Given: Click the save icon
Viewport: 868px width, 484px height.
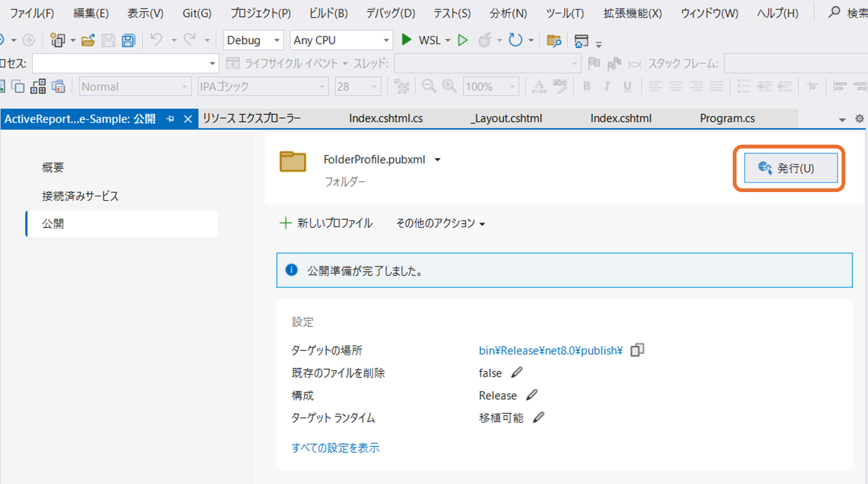Looking at the screenshot, I should [x=108, y=40].
